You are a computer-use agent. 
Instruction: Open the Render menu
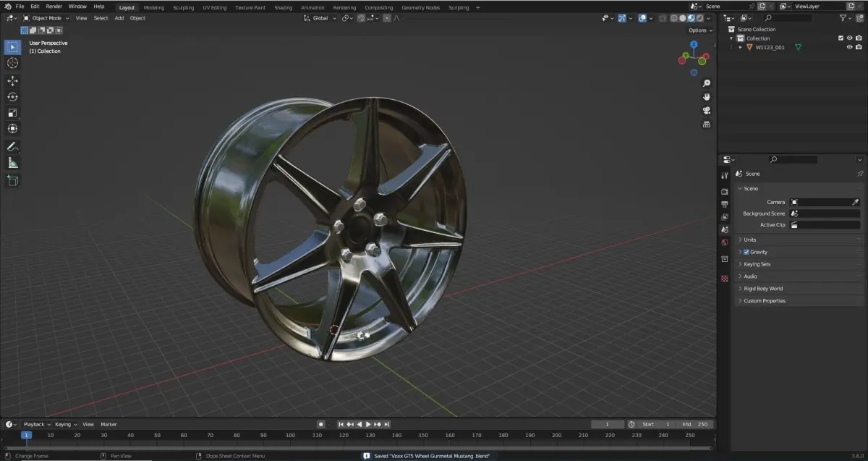click(x=54, y=7)
